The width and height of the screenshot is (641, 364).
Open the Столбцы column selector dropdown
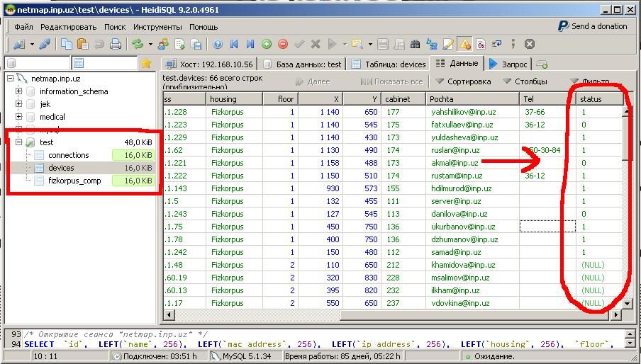(x=525, y=81)
